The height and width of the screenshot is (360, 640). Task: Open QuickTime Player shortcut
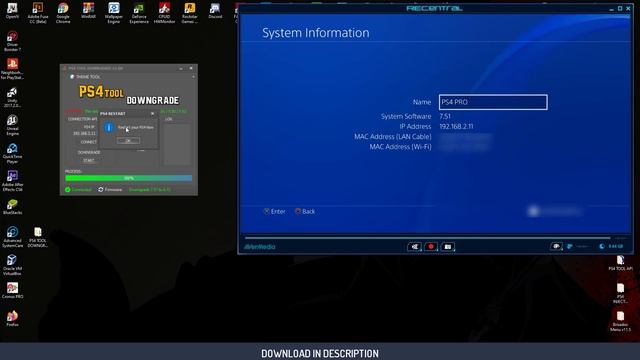click(12, 153)
